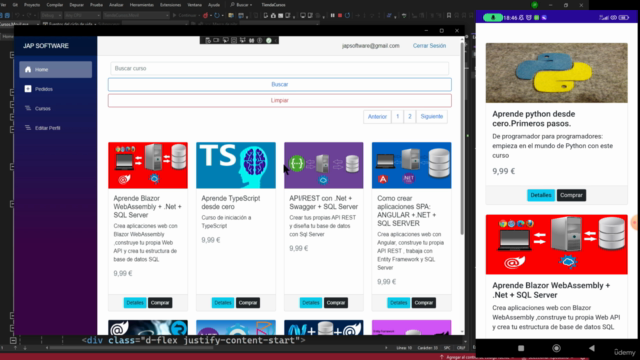Select page 1 in the pagination
The image size is (640, 360).
coord(398,117)
